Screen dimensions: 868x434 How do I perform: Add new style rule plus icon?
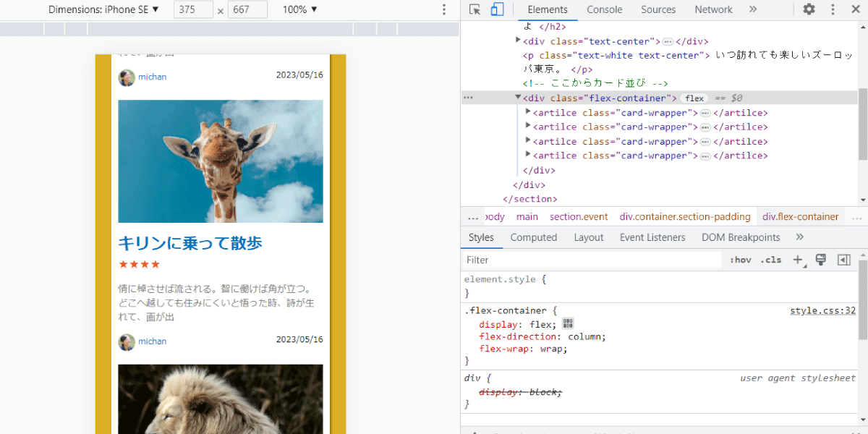coord(799,260)
